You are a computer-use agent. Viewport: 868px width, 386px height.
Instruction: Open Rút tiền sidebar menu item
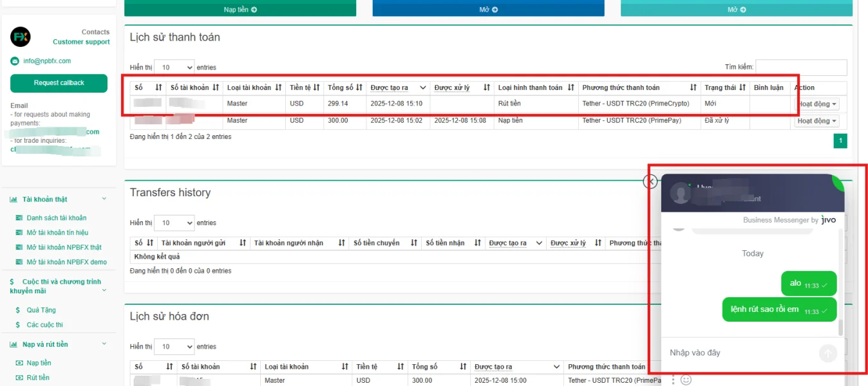click(38, 378)
